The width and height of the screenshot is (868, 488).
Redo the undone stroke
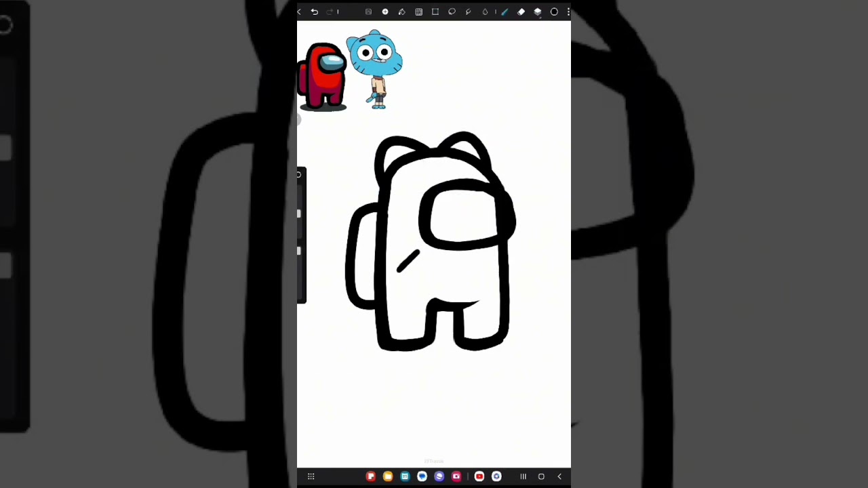click(330, 12)
